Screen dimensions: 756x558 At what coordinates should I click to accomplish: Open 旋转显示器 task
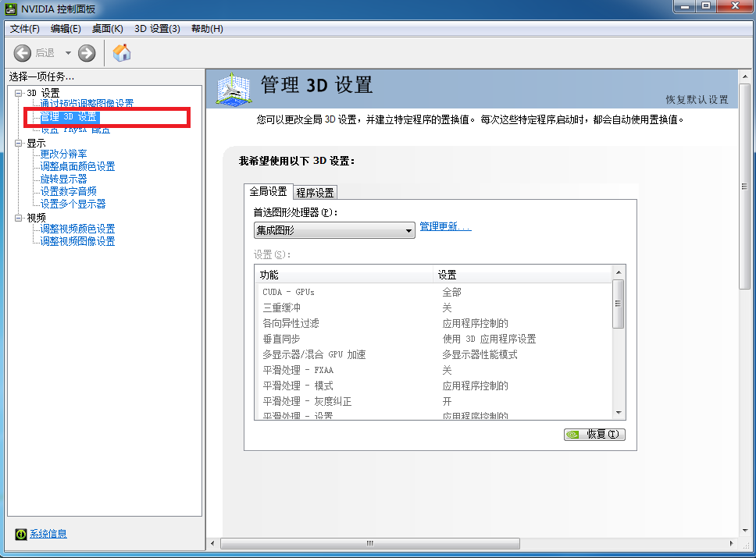click(63, 179)
